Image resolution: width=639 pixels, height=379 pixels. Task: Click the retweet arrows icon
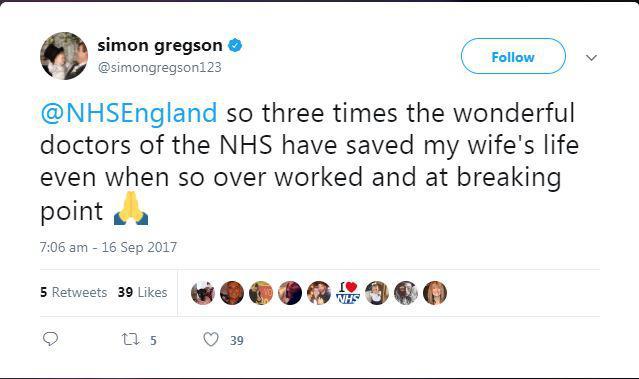[131, 339]
